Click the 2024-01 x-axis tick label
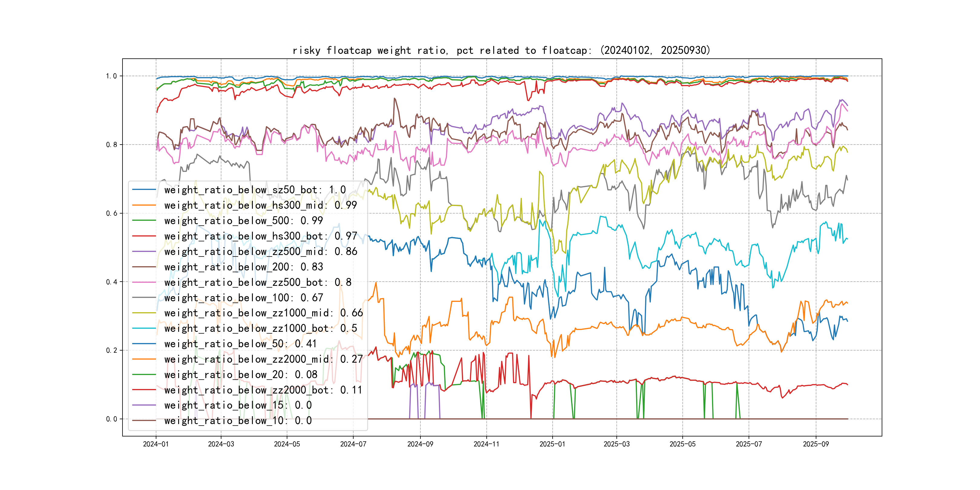The image size is (980, 490). pyautogui.click(x=155, y=444)
